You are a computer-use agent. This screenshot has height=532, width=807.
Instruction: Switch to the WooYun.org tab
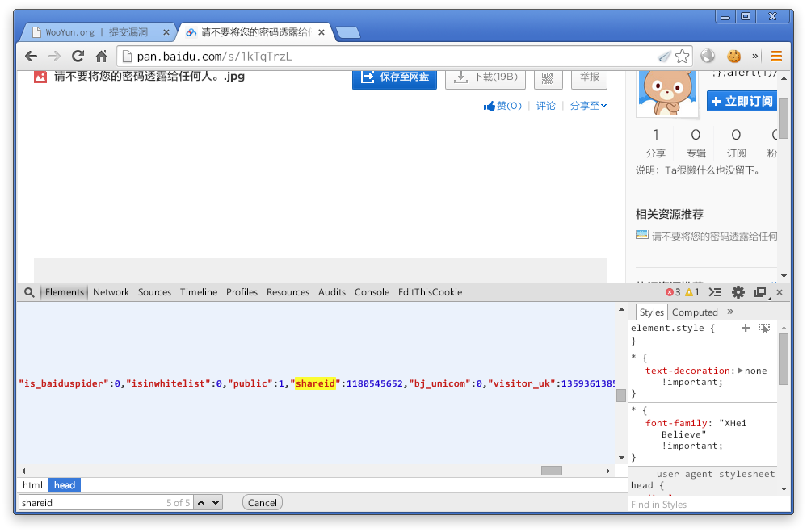(98, 32)
